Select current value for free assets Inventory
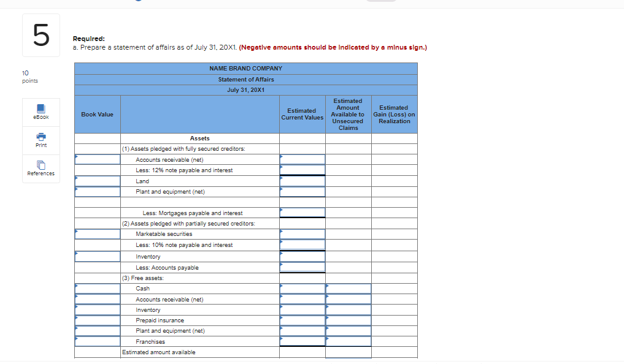 [302, 310]
